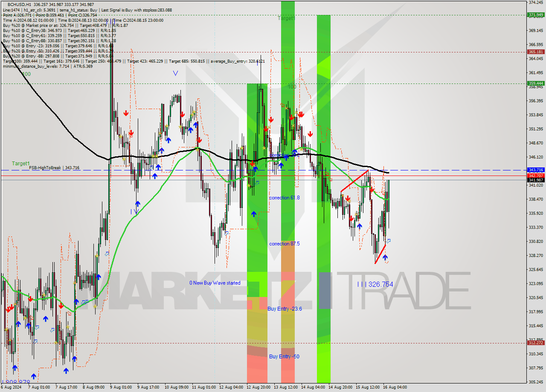Click the red 365.181 price tag
Screen dimensions: 546x392
click(536, 52)
